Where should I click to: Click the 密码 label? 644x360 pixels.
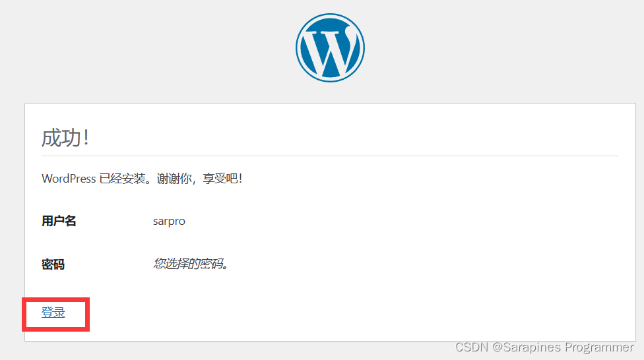click(53, 264)
